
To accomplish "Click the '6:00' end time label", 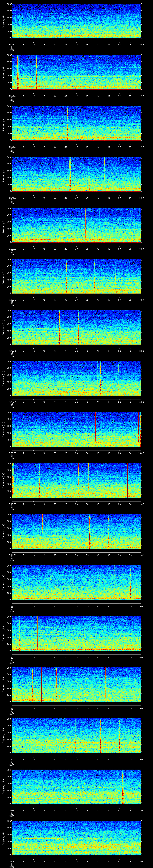I will pos(141,249).
